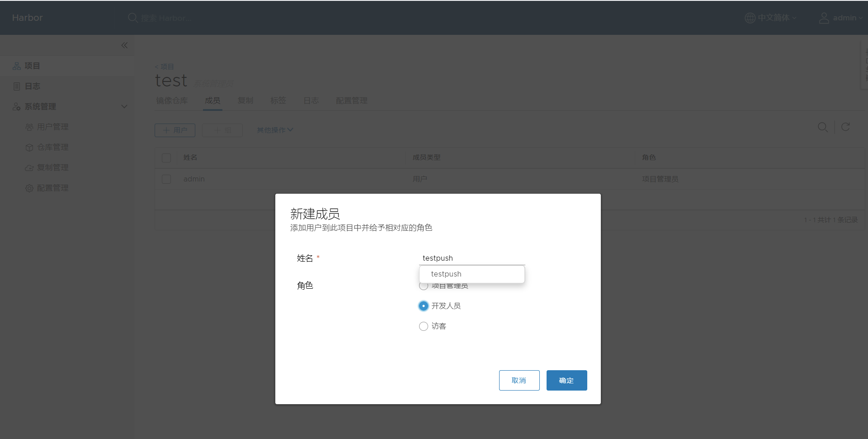Expand the 其他操作 dropdown
868x439 pixels.
275,130
